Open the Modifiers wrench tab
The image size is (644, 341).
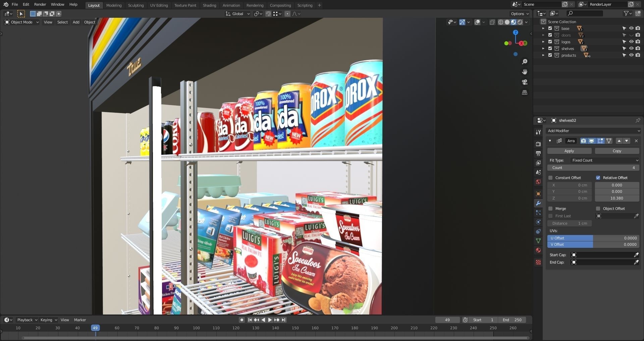(x=538, y=203)
